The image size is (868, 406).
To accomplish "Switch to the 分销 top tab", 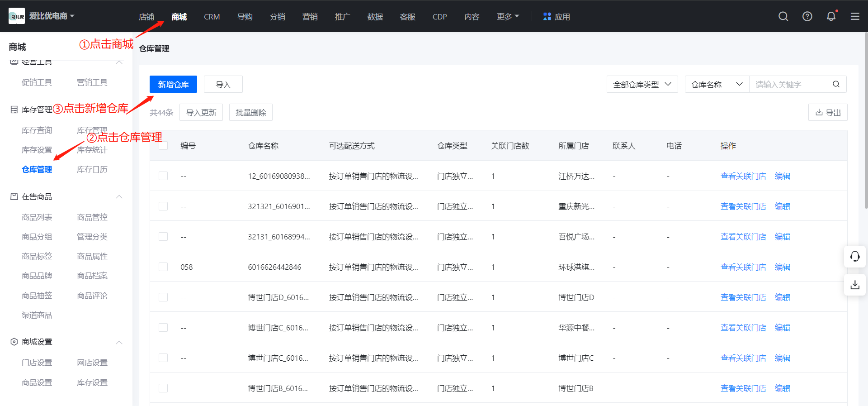I will [x=277, y=17].
